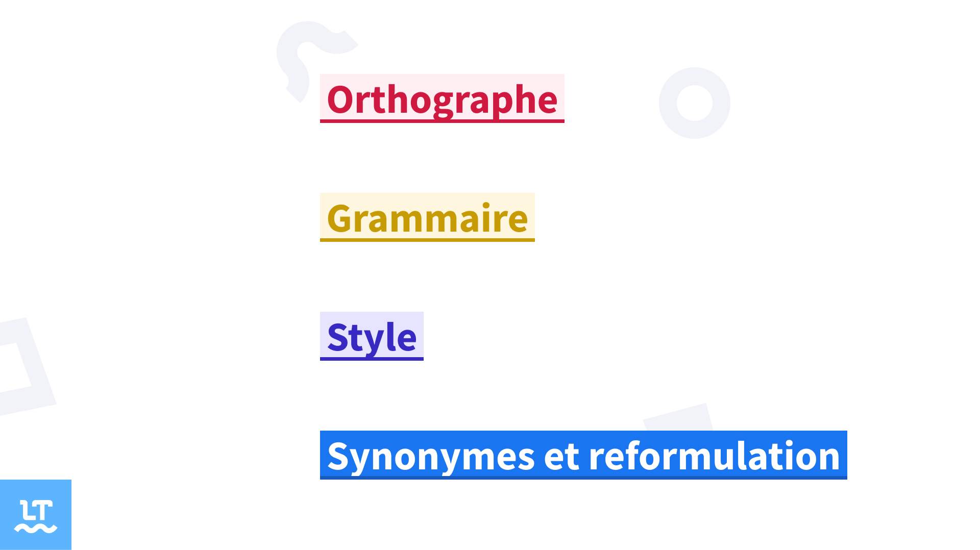980x550 pixels.
Task: Click the word "Synonymes" in the blue banner
Action: pyautogui.click(x=431, y=457)
